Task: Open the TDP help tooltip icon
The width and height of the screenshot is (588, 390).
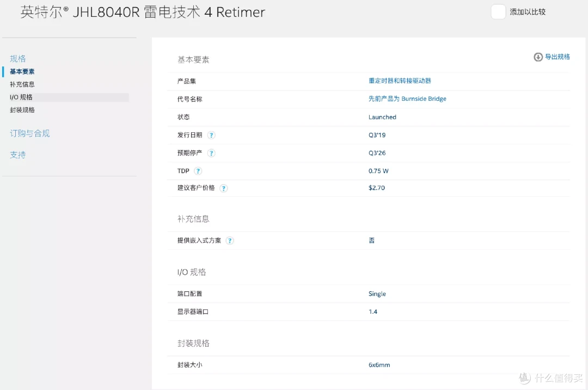Action: (198, 171)
